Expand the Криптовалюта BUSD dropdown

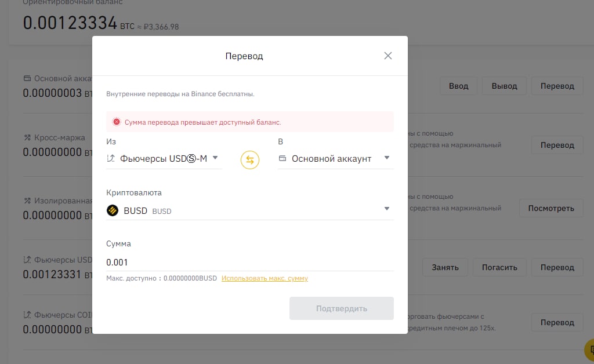(x=249, y=210)
